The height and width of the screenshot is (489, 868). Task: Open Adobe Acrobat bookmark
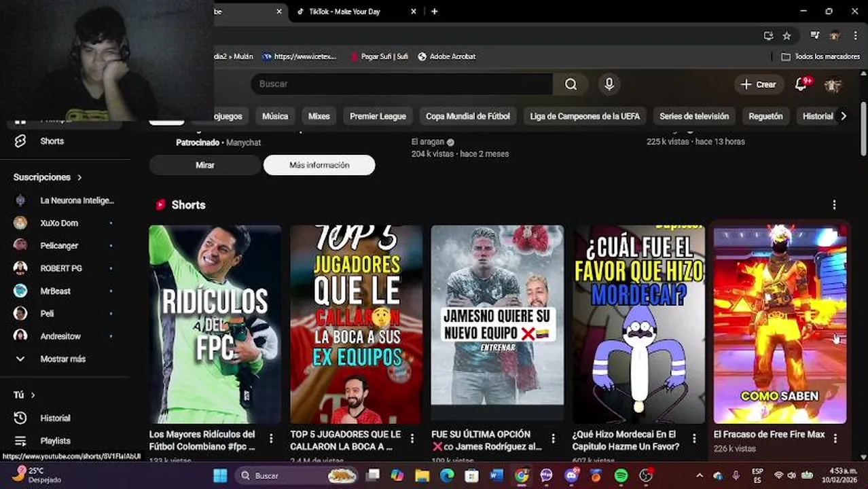(x=446, y=57)
